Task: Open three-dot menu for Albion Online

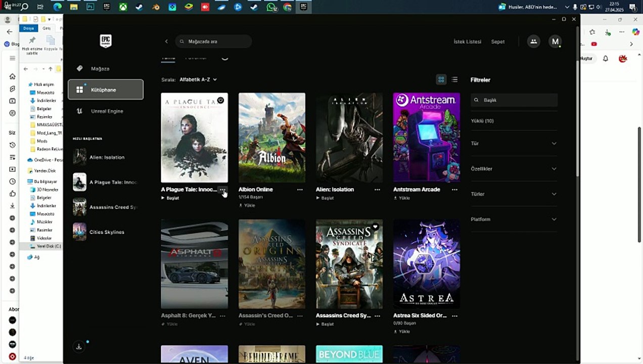Action: [300, 190]
